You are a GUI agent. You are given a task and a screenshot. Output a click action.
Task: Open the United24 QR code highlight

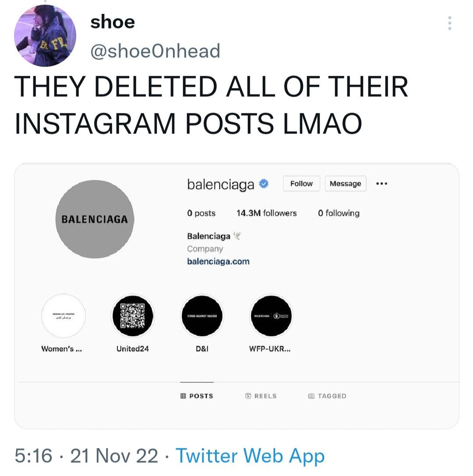point(133,316)
